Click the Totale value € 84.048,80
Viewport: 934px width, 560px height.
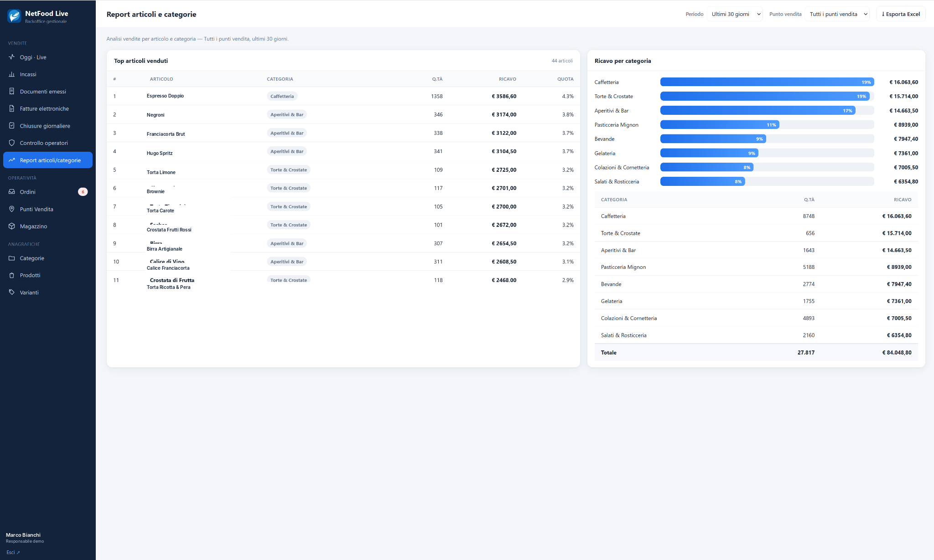coord(897,352)
